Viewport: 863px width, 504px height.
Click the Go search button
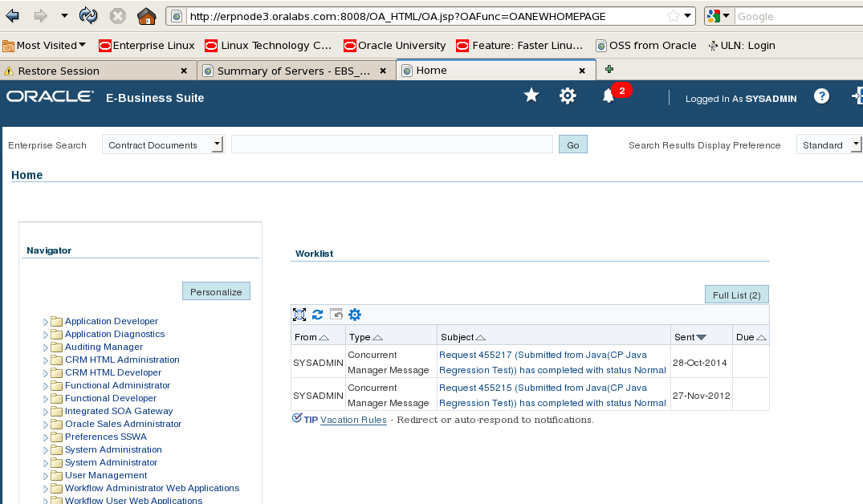572,144
